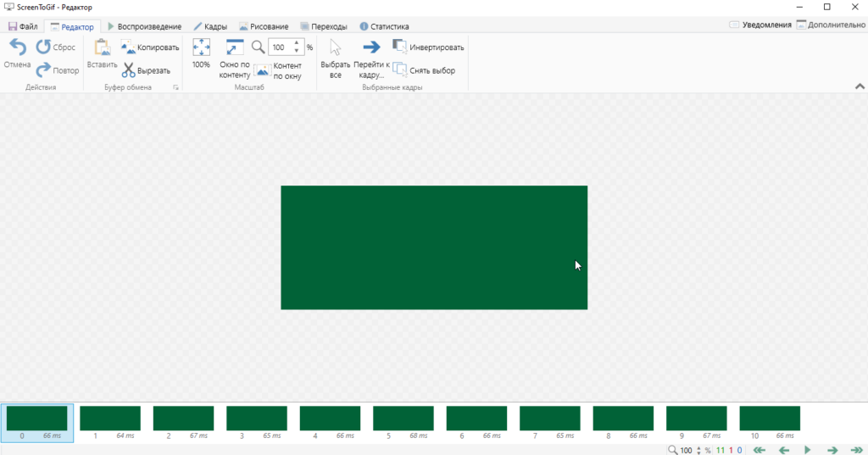Open the Extras (Дополнительно) panel
Image resolution: width=868 pixels, height=455 pixels.
(831, 25)
